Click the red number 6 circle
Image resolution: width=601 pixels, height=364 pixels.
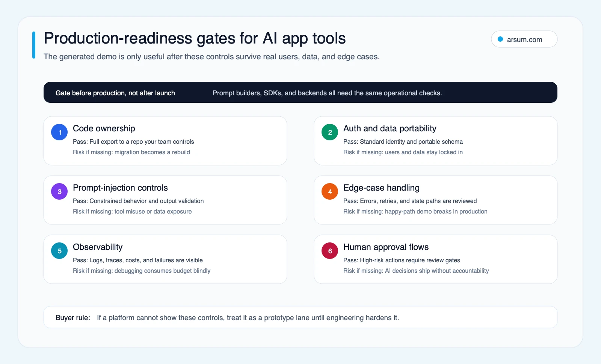pos(330,251)
